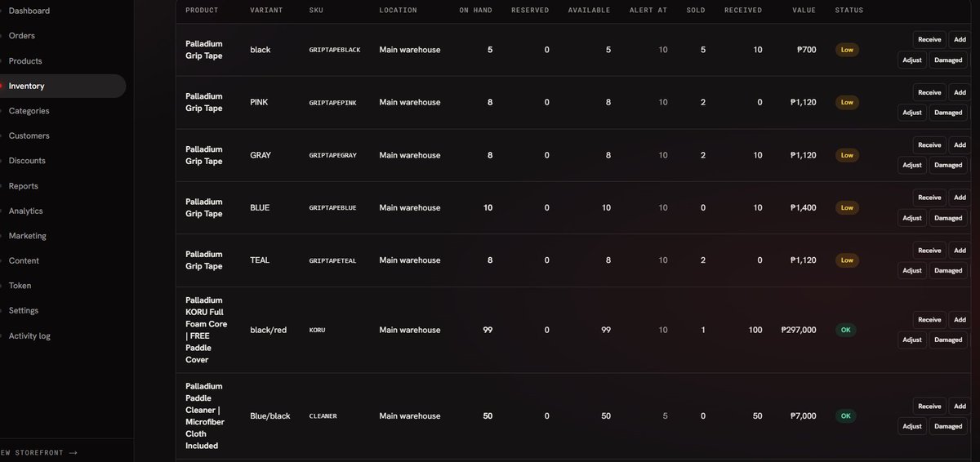The image size is (980, 462).
Task: Click the PRODUCT column header
Action: pos(202,11)
